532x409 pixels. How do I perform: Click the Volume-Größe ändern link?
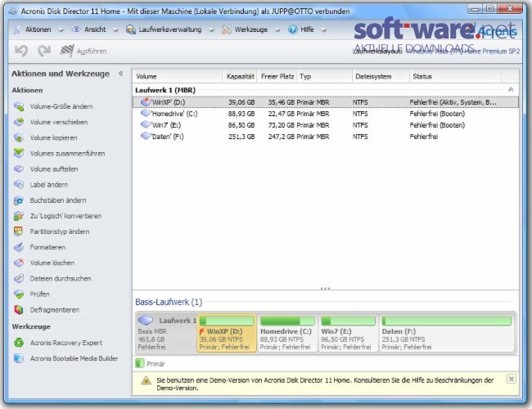pyautogui.click(x=61, y=106)
